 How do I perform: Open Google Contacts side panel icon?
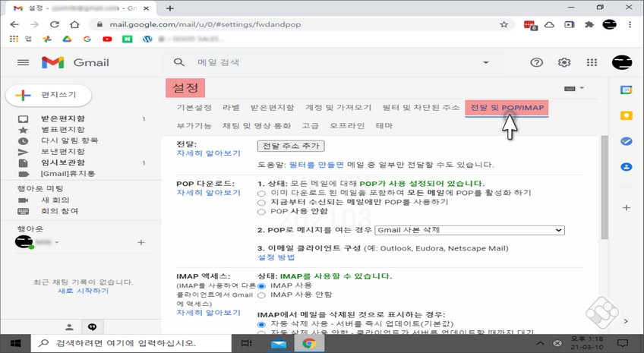626,167
